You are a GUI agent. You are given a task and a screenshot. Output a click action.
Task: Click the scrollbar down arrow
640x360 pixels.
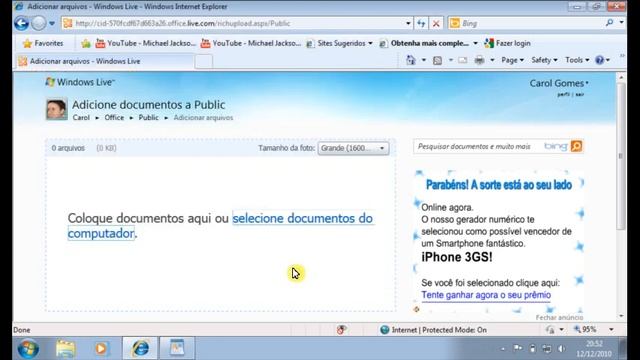click(621, 316)
